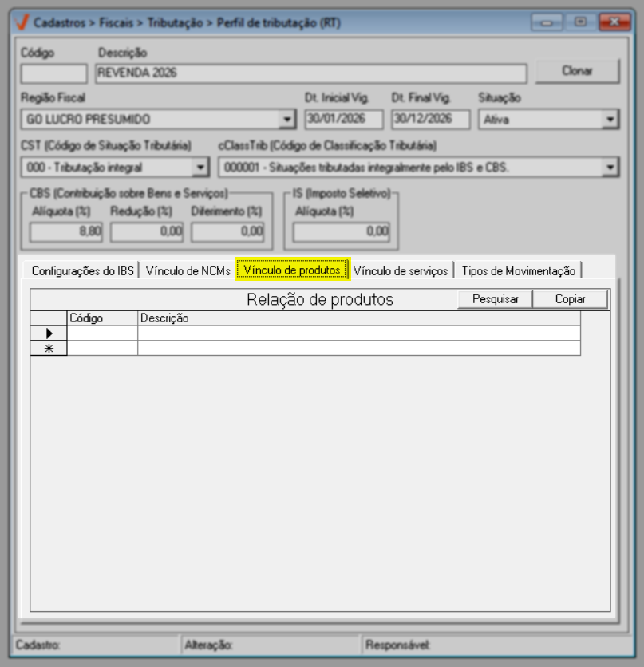644x667 pixels.
Task: Click the Dt. Inicial Vig. date field
Action: click(x=344, y=119)
